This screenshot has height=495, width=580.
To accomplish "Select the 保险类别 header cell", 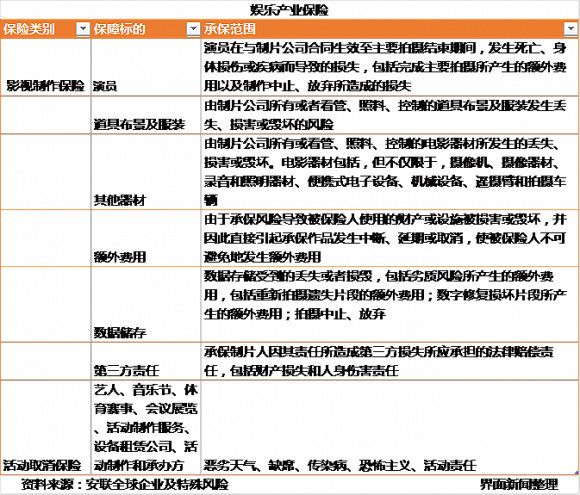I will 45,29.
